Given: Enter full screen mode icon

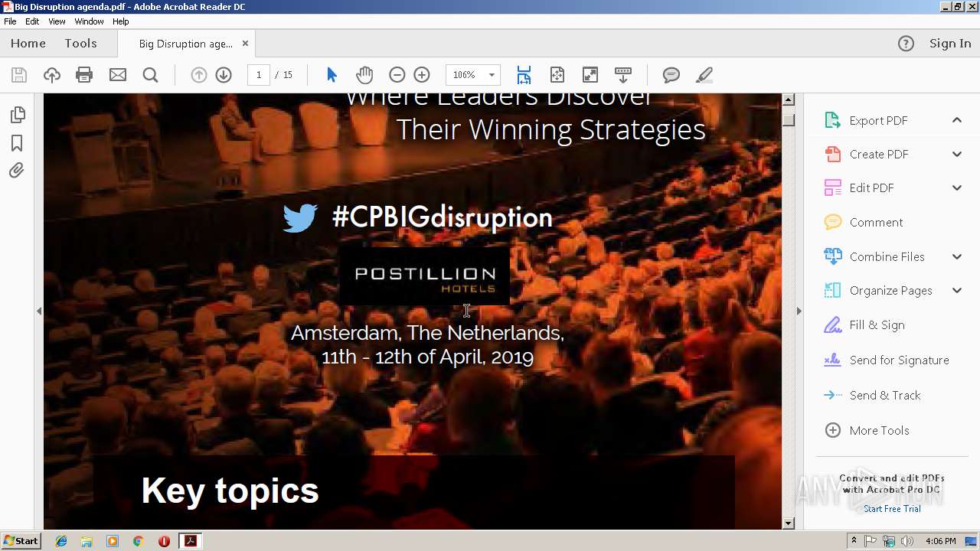Looking at the screenshot, I should point(590,75).
